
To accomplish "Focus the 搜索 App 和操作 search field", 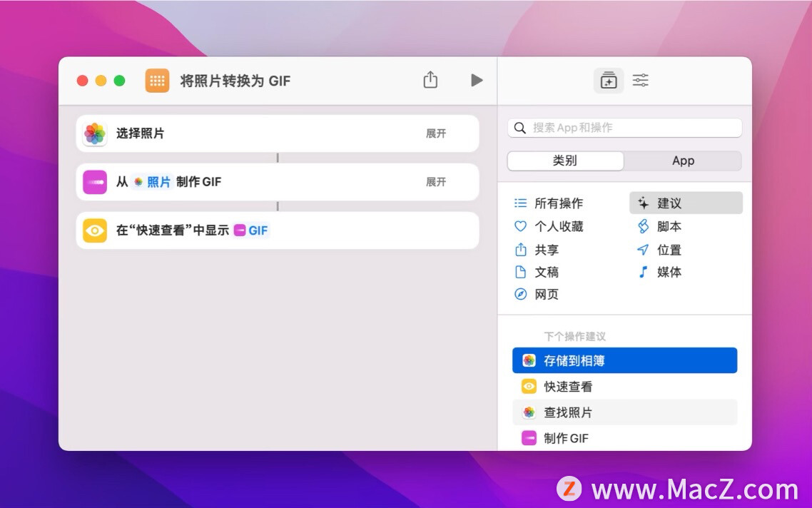I will coord(624,128).
